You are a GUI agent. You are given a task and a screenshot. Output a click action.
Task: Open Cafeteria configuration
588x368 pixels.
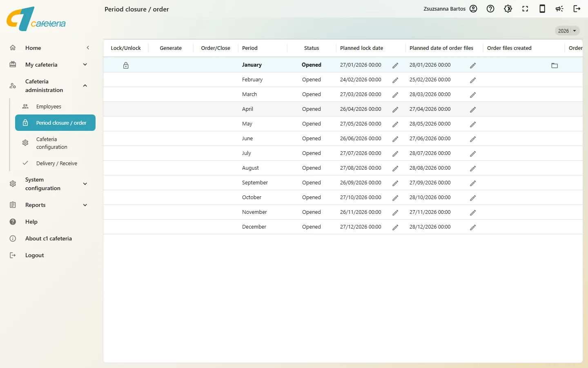point(52,143)
